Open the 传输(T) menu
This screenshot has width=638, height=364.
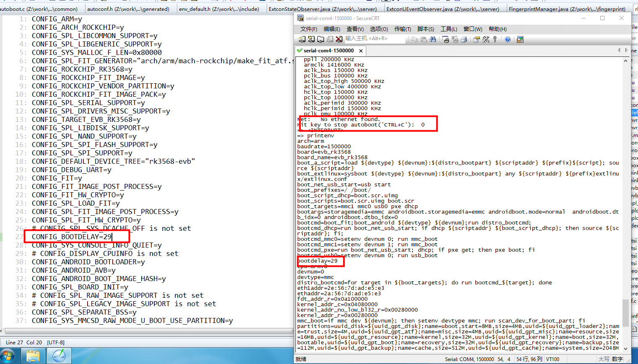point(402,29)
